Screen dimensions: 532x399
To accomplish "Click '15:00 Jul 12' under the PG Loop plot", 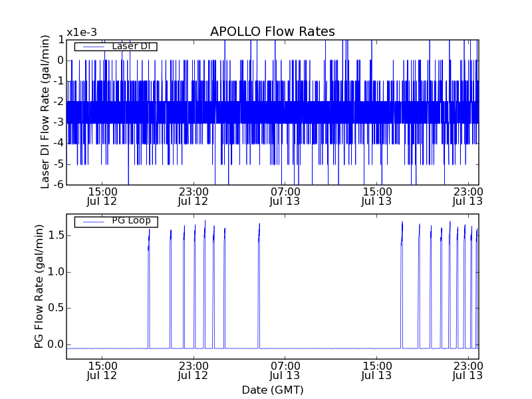I will tap(102, 371).
